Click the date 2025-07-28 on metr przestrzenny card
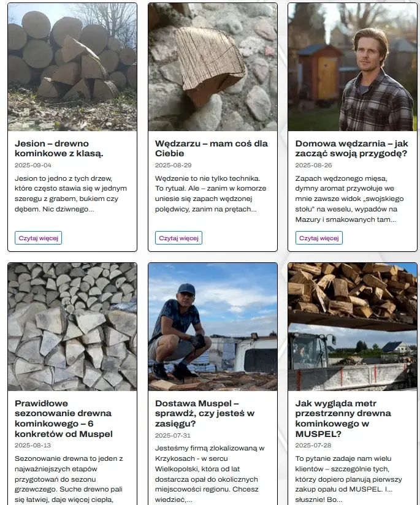420x505 pixels. coord(313,445)
